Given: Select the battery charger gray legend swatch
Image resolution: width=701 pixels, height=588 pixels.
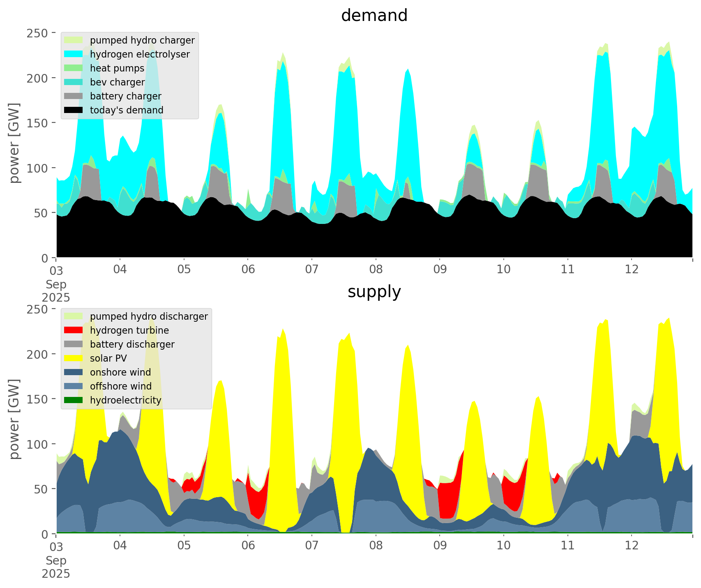Looking at the screenshot, I should pos(74,96).
